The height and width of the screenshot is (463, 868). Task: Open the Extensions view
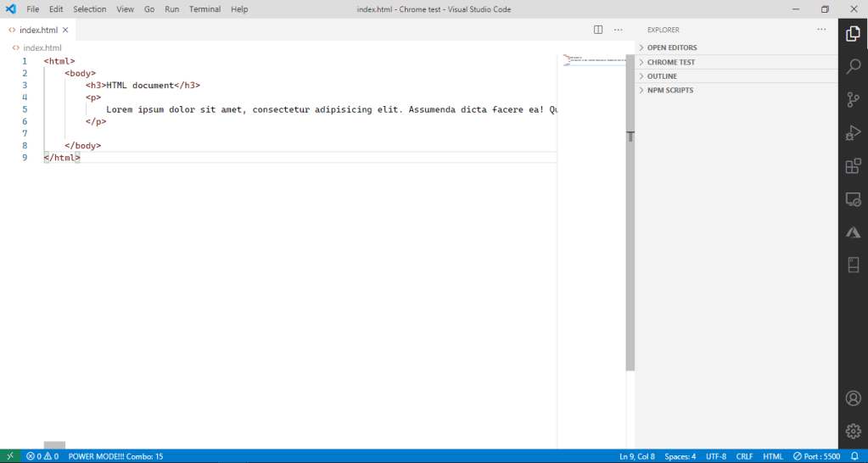853,166
